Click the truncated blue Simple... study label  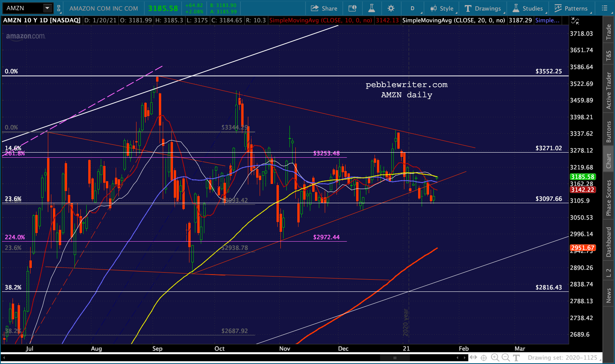tap(547, 20)
